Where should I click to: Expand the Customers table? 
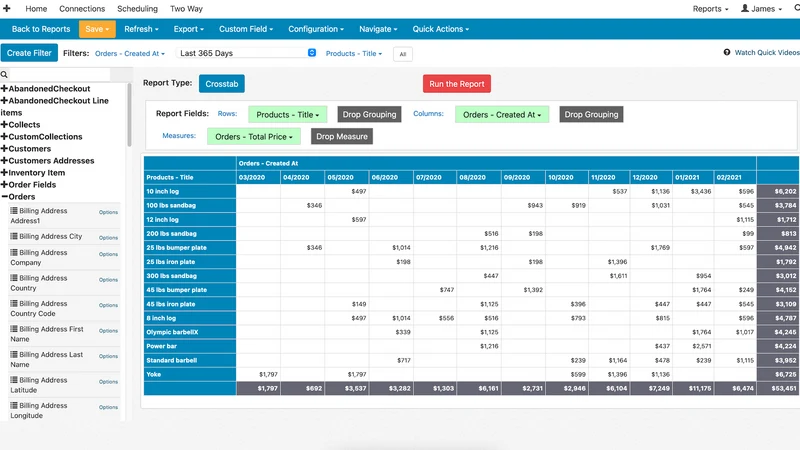[x=4, y=149]
